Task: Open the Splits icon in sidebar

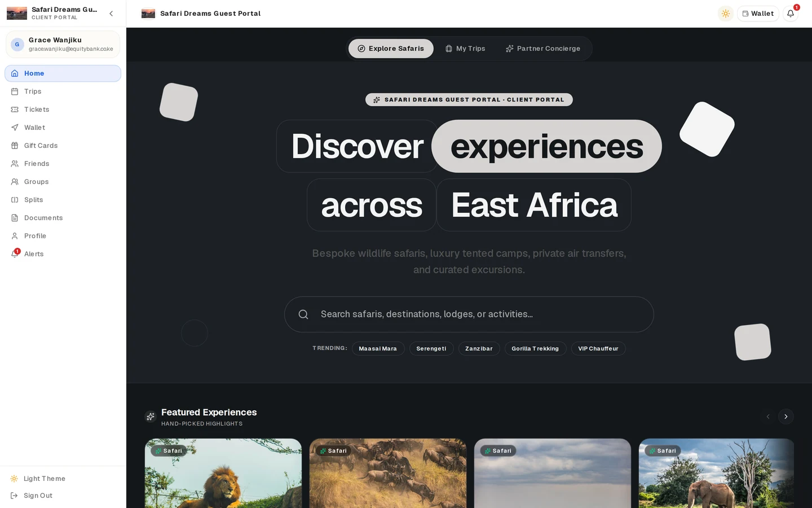Action: 15,200
